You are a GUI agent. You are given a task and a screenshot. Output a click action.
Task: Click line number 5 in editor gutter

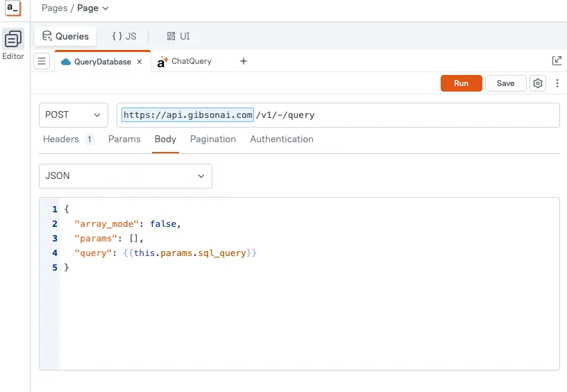click(x=55, y=267)
